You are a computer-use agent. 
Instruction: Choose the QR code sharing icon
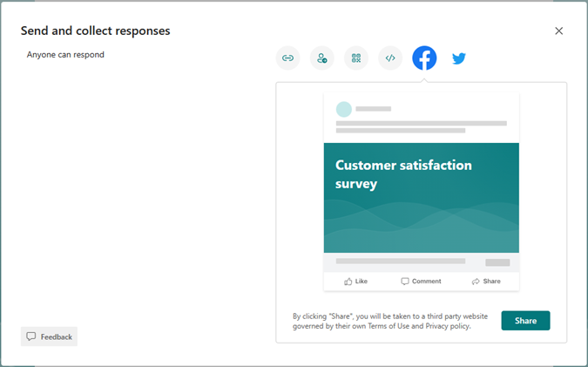(x=356, y=58)
